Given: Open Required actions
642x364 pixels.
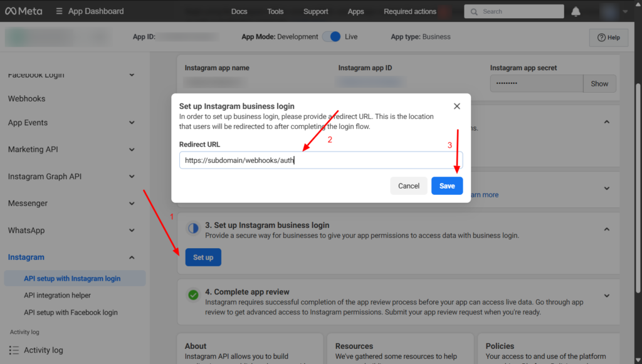Looking at the screenshot, I should coord(410,11).
